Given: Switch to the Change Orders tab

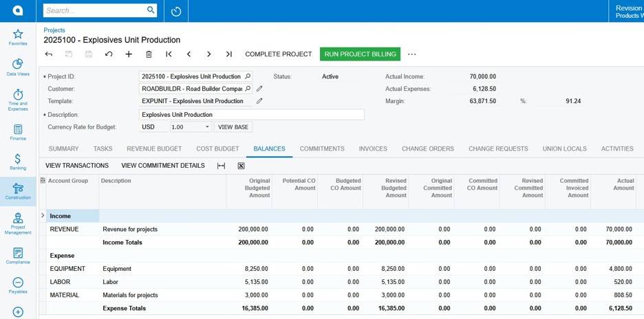Looking at the screenshot, I should coord(427,148).
